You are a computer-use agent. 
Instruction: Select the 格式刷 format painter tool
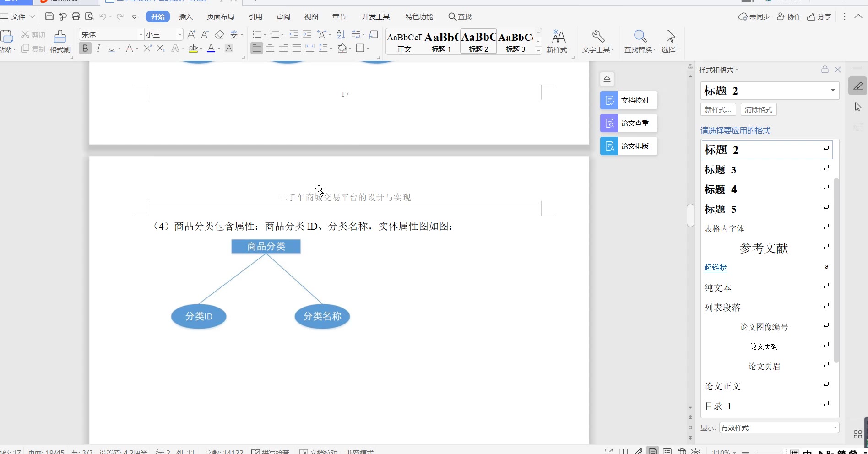[x=60, y=41]
